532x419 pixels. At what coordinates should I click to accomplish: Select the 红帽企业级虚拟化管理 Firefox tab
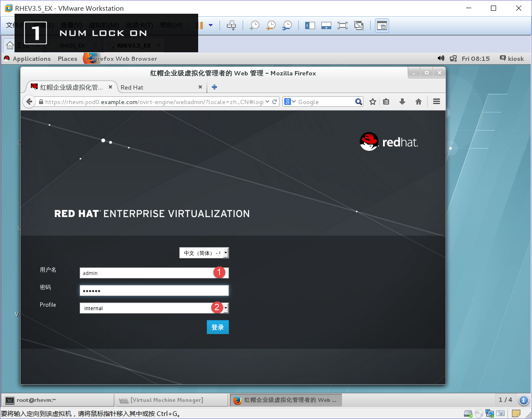point(71,87)
